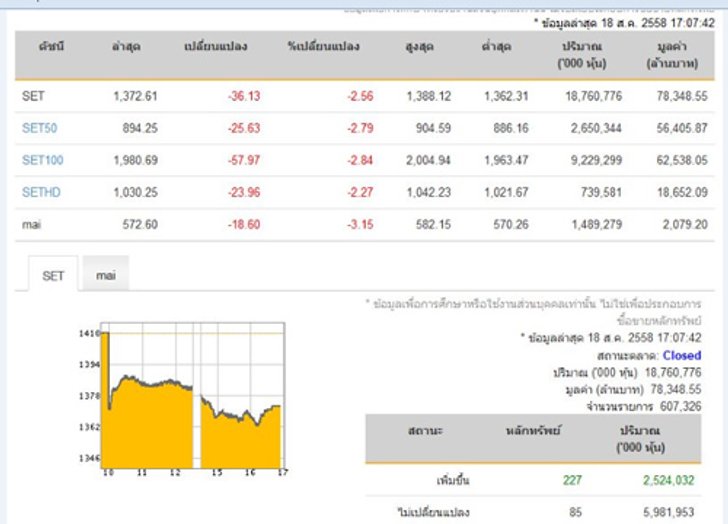728x524 pixels.
Task: Click SETHD high value 1,042.23
Action: [429, 192]
